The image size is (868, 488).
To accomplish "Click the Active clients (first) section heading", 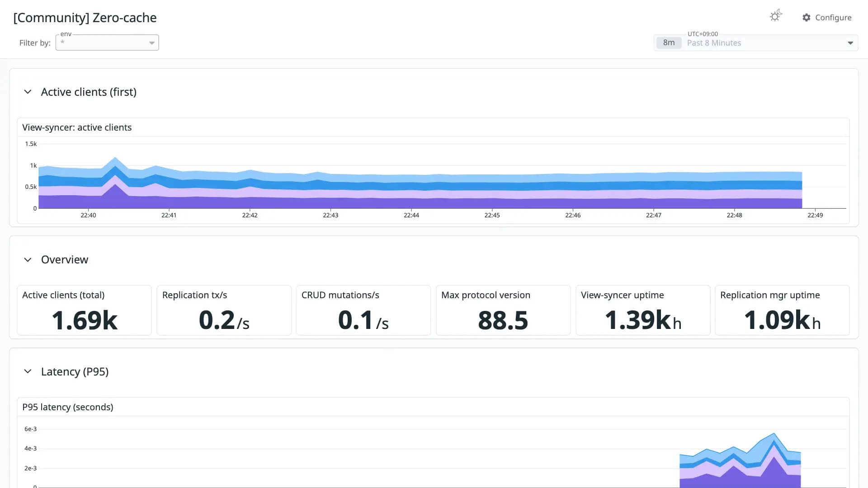I will point(89,92).
